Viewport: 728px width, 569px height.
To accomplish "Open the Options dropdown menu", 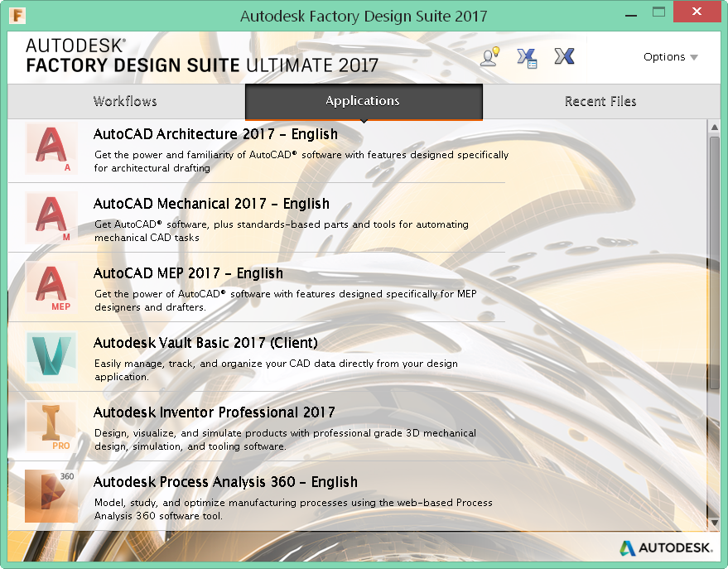I will coord(670,57).
